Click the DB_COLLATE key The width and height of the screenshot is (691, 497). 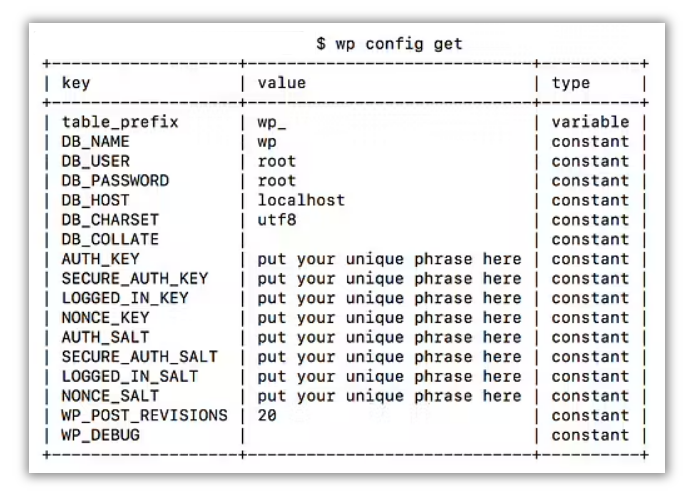110,239
